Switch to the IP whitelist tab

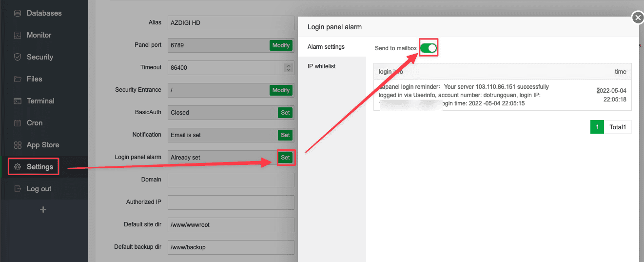click(x=321, y=66)
